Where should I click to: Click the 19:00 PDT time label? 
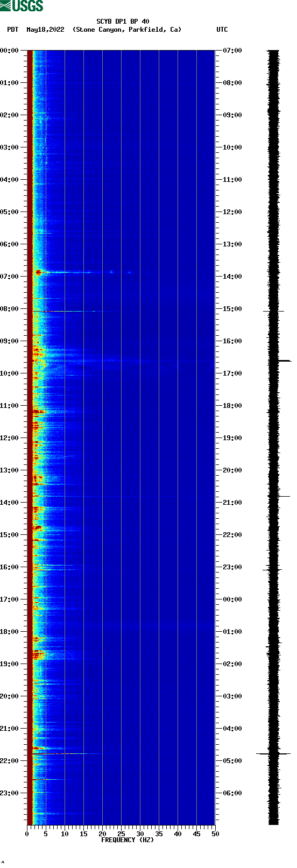(10, 664)
